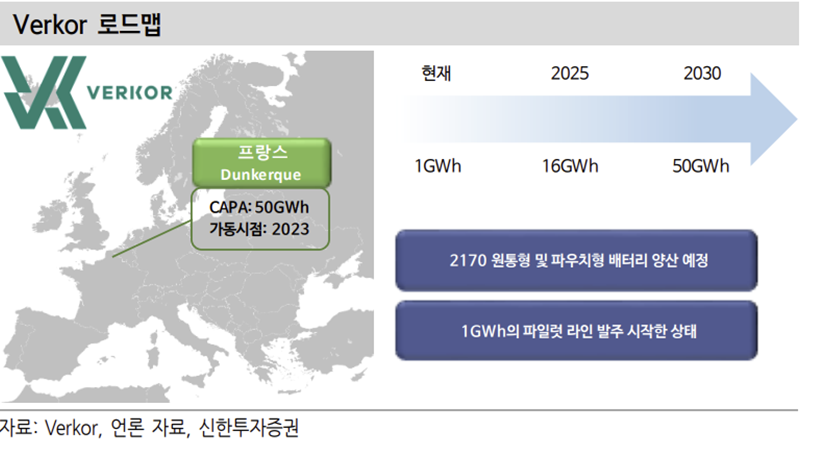Click the VERKOR wordmark text
The image size is (822, 453).
[x=129, y=93]
